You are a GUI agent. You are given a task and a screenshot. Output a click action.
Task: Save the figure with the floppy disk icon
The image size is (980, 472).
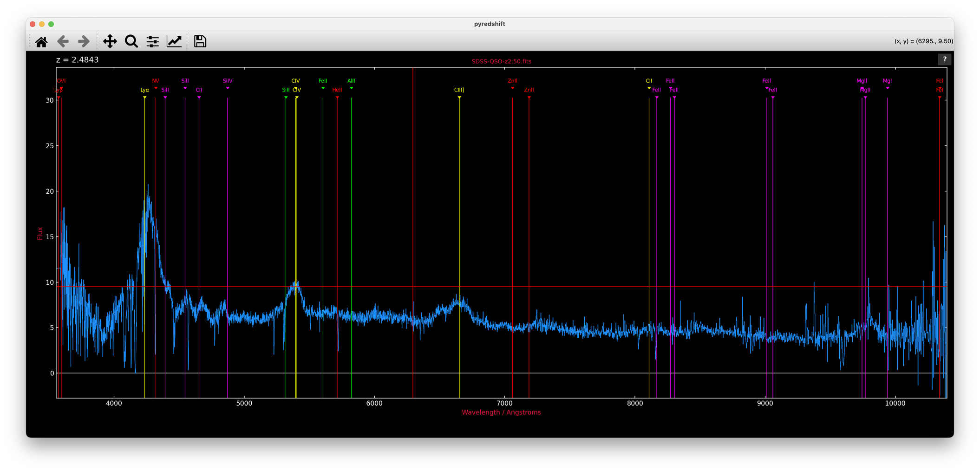click(200, 42)
